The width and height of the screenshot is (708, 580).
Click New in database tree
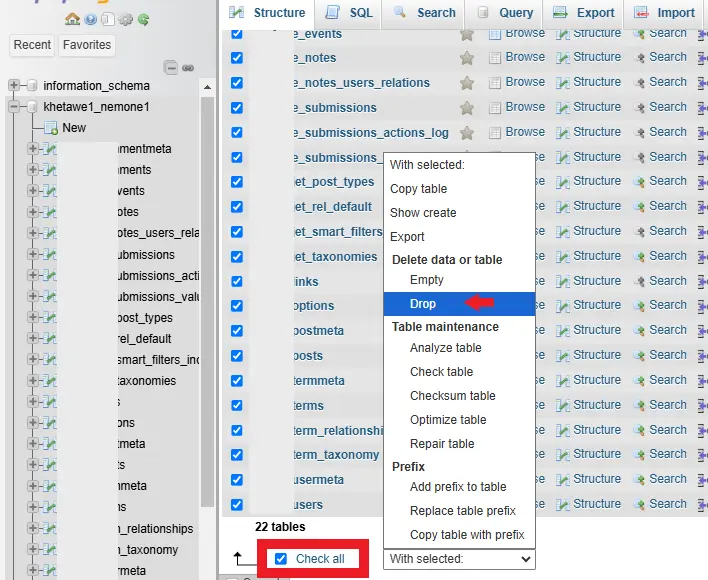[74, 128]
